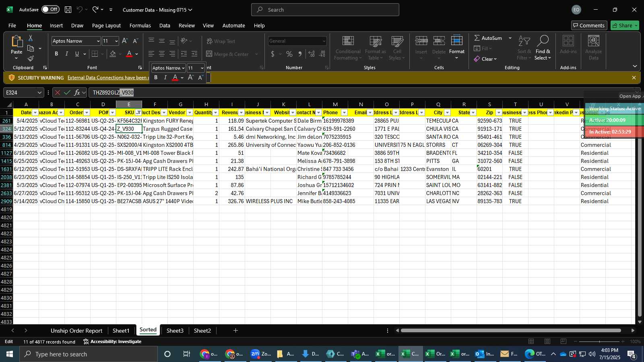Click the Copy icon in Clipboard group
Image resolution: width=644 pixels, height=362 pixels.
(x=31, y=48)
